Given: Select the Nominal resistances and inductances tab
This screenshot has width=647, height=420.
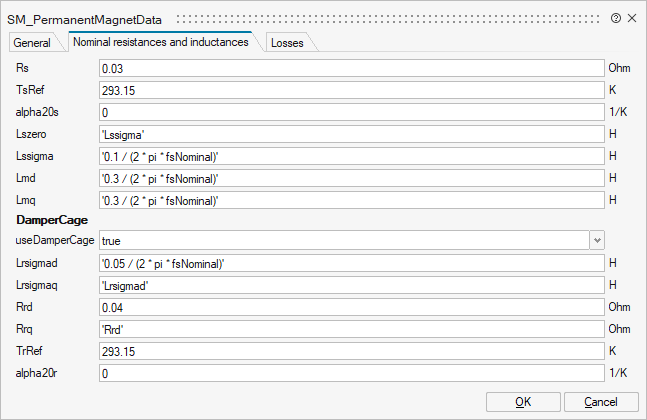Looking at the screenshot, I should point(161,42).
